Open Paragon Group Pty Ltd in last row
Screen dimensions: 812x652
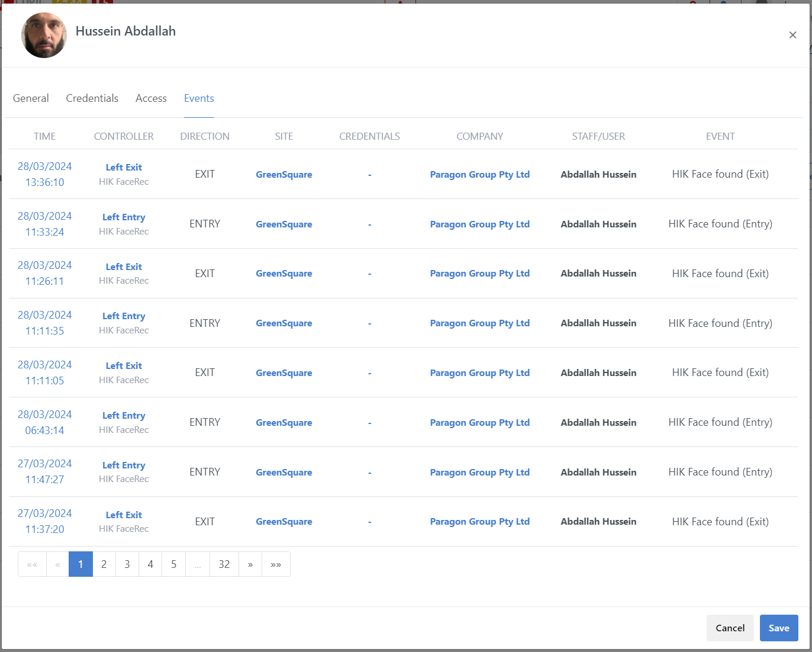pos(479,522)
